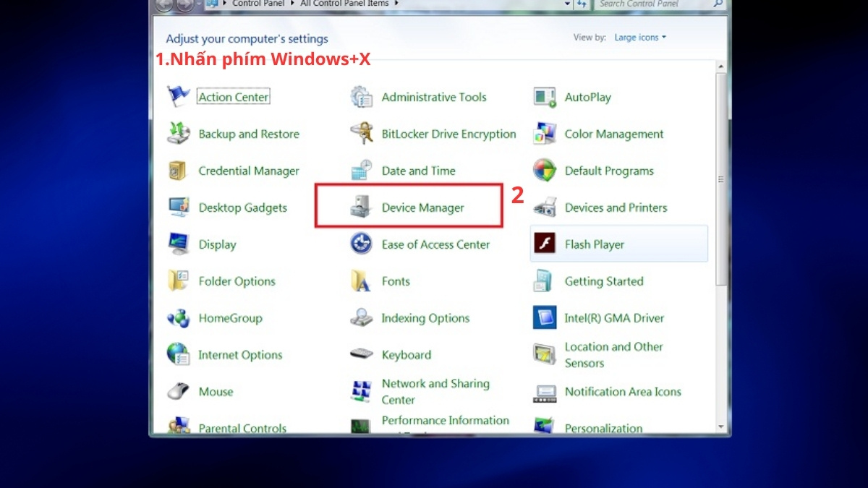Open the Device Manager link
This screenshot has width=868, height=488.
pos(423,207)
